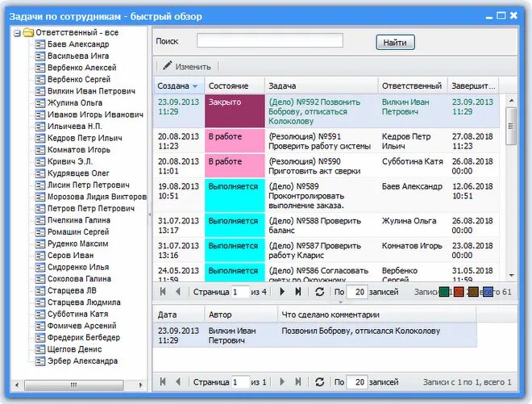Click the Выполняется cell for №589
The width and height of the screenshot is (532, 404).
(x=235, y=196)
